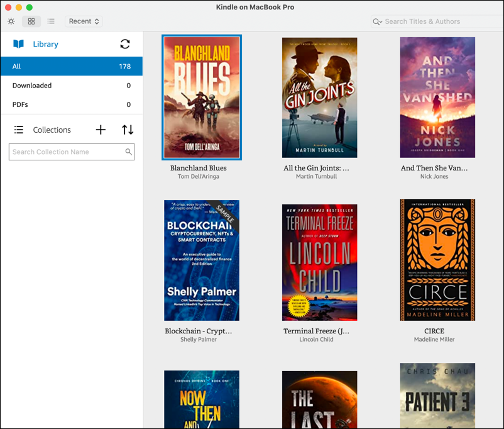504x429 pixels.
Task: Maximize the Kindle window with green button
Action: coord(30,8)
